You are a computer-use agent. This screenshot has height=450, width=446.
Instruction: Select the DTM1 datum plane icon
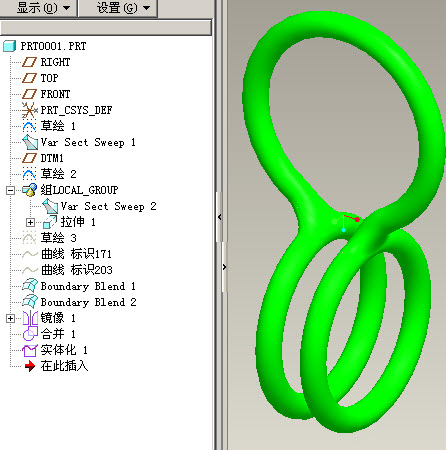pos(29,158)
